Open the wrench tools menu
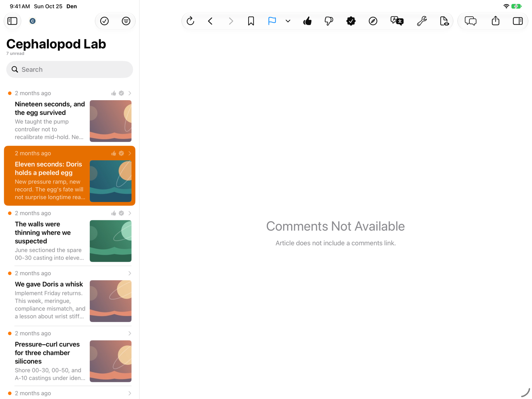 tap(422, 21)
